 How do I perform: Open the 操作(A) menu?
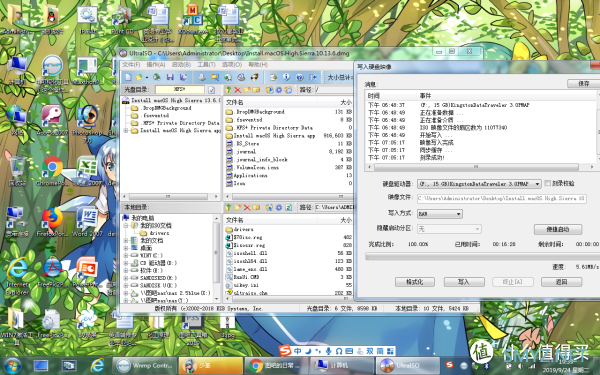click(x=156, y=65)
